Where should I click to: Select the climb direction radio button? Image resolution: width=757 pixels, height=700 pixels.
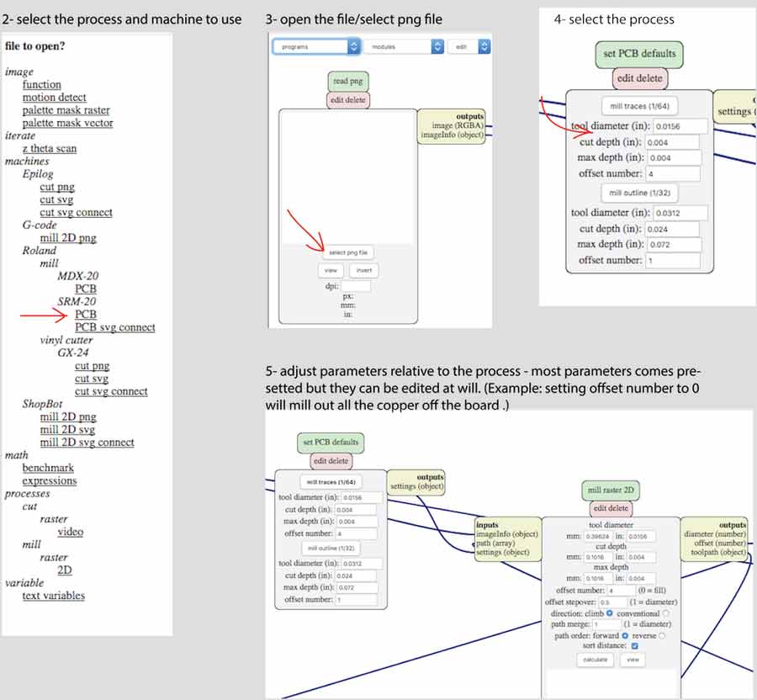(610, 613)
